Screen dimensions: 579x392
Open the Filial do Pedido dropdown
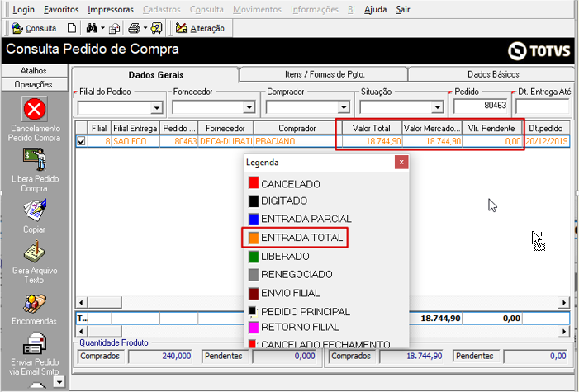click(x=157, y=107)
